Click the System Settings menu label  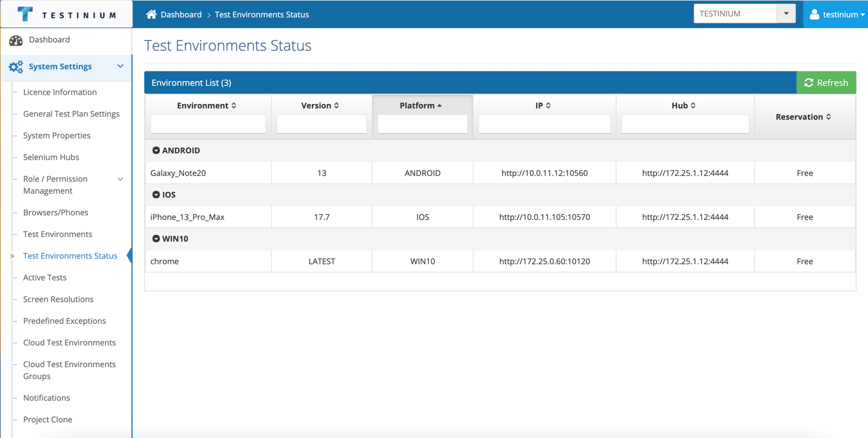point(60,66)
